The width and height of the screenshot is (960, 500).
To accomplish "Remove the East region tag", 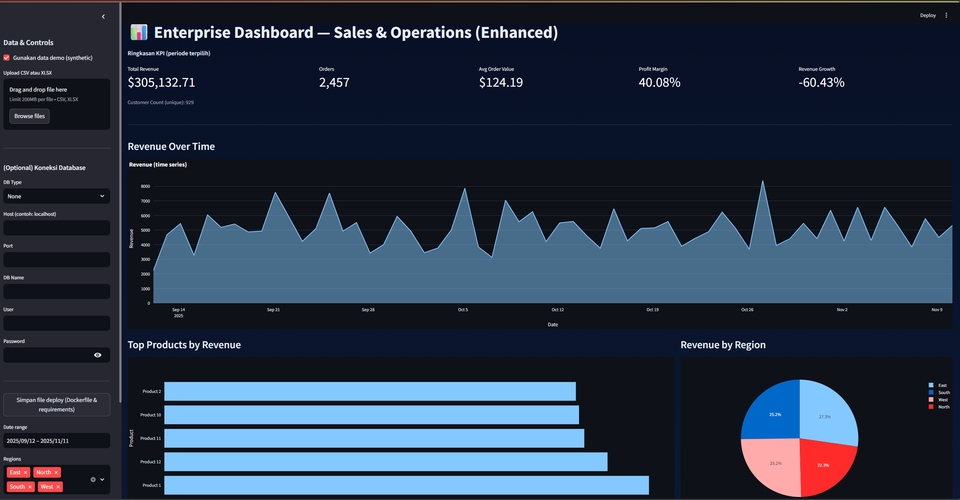I will pyautogui.click(x=27, y=472).
